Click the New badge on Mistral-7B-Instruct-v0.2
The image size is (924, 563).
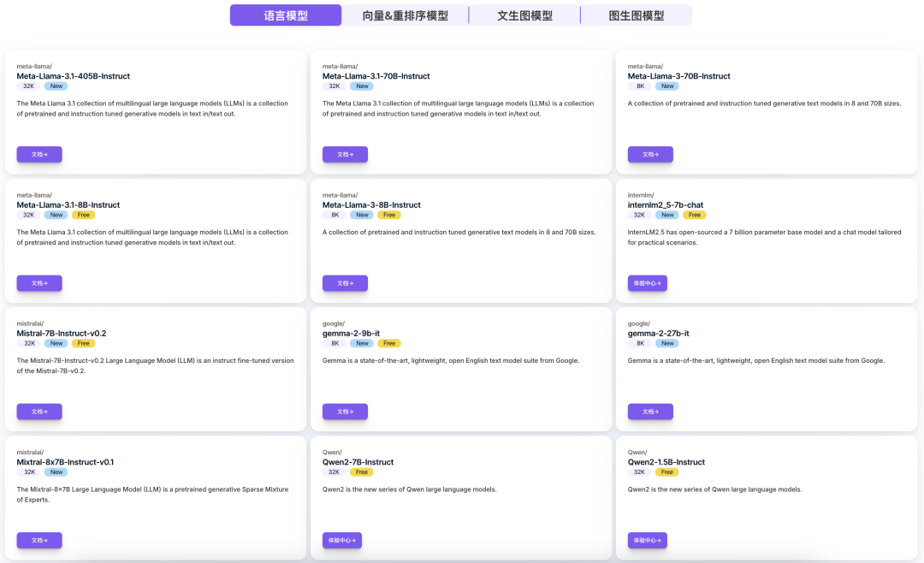(56, 343)
